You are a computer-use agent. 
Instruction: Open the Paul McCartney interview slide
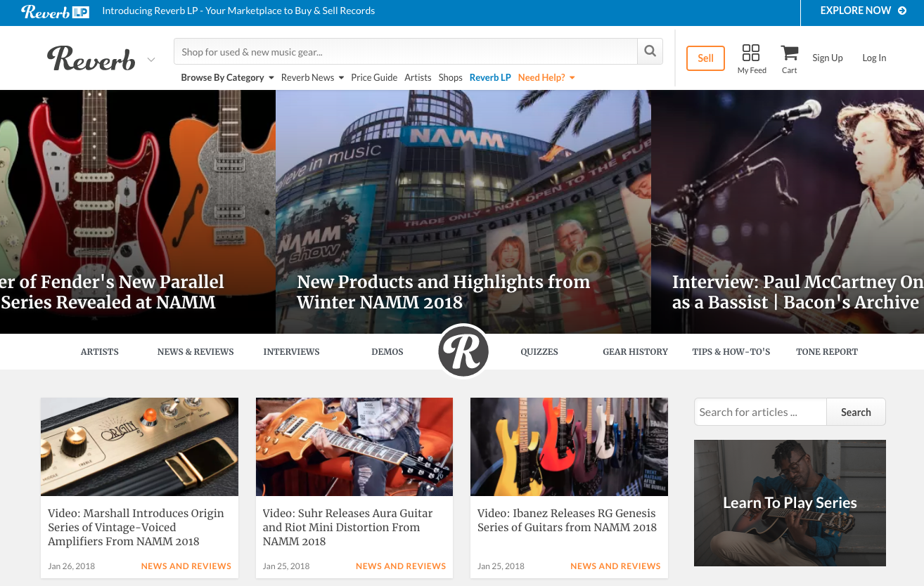[788, 211]
